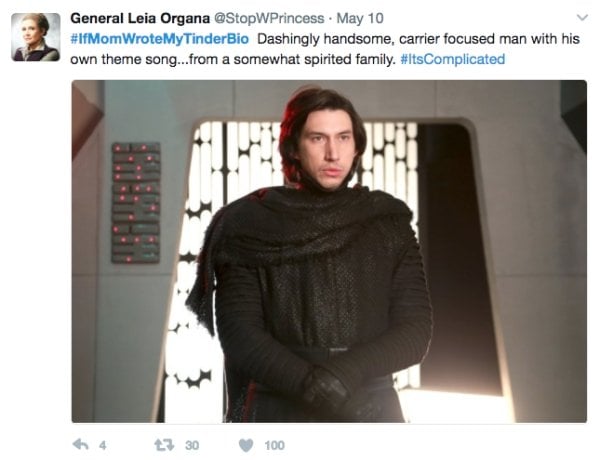Open the #ItsComplicated hashtag
Viewport: 600px width, 460px height.
[x=453, y=59]
